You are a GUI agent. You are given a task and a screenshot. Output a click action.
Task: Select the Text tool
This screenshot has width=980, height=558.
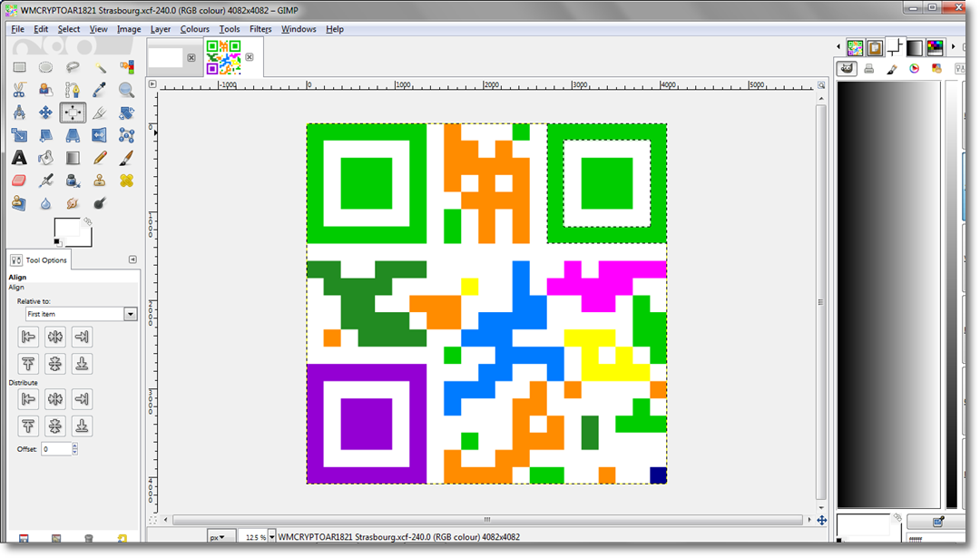coord(19,158)
